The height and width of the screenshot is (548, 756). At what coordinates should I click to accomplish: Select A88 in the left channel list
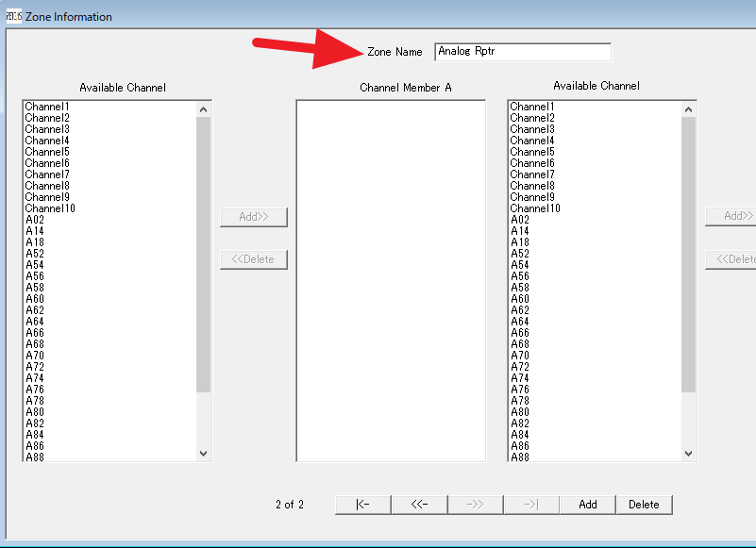tap(35, 457)
